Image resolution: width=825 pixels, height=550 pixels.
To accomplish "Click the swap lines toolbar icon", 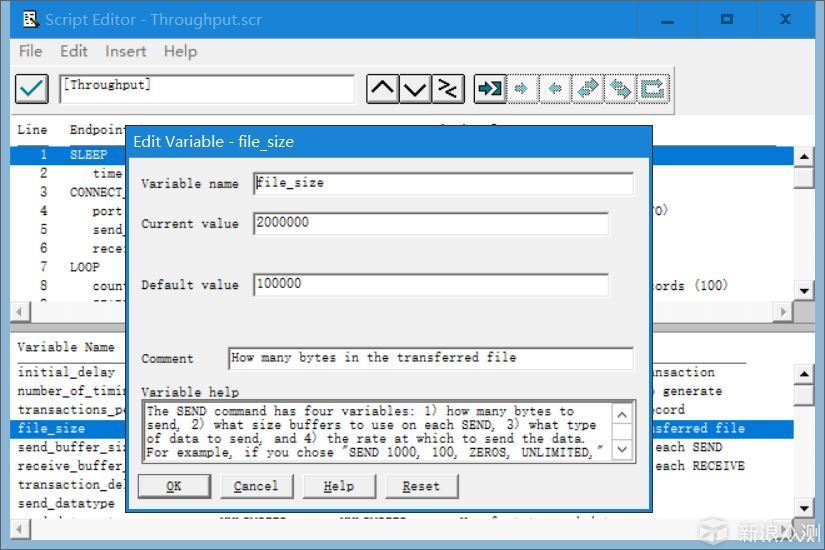I will [448, 88].
